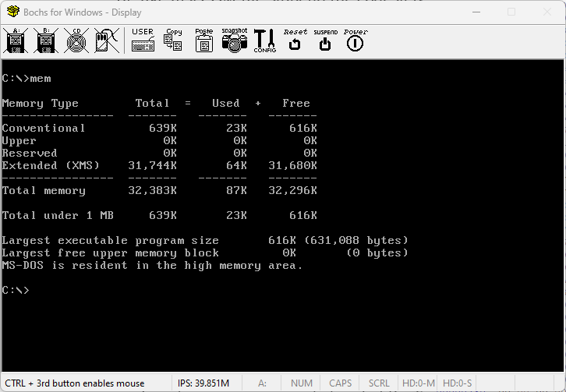Click the HD:0-S status indicator
The width and height of the screenshot is (566, 392).
coord(457,383)
